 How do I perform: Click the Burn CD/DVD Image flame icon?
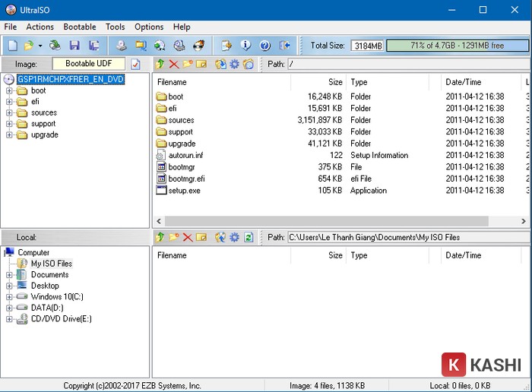[x=198, y=46]
